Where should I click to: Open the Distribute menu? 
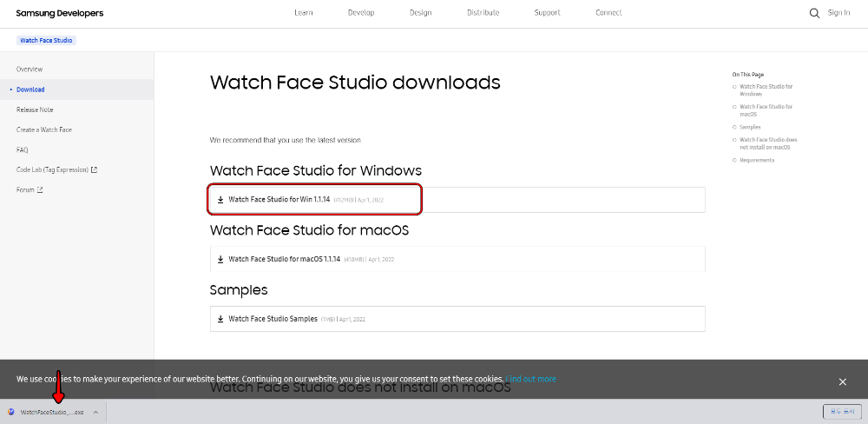pos(483,13)
